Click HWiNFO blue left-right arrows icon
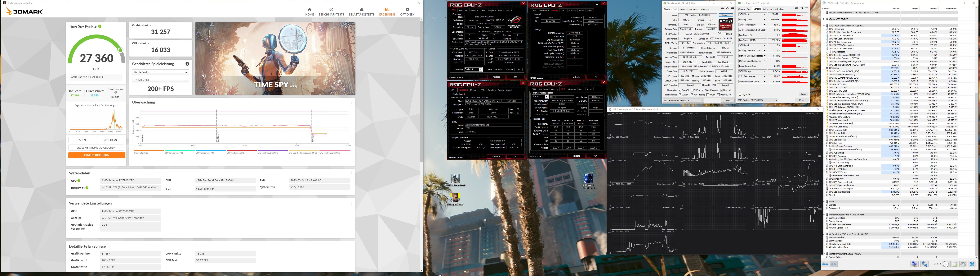The image size is (980, 276). [825, 264]
